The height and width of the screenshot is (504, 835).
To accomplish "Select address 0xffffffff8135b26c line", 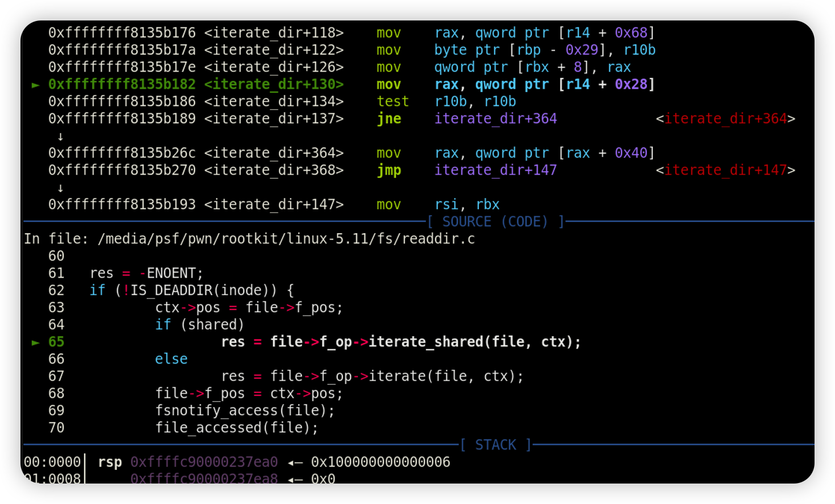I will point(122,153).
